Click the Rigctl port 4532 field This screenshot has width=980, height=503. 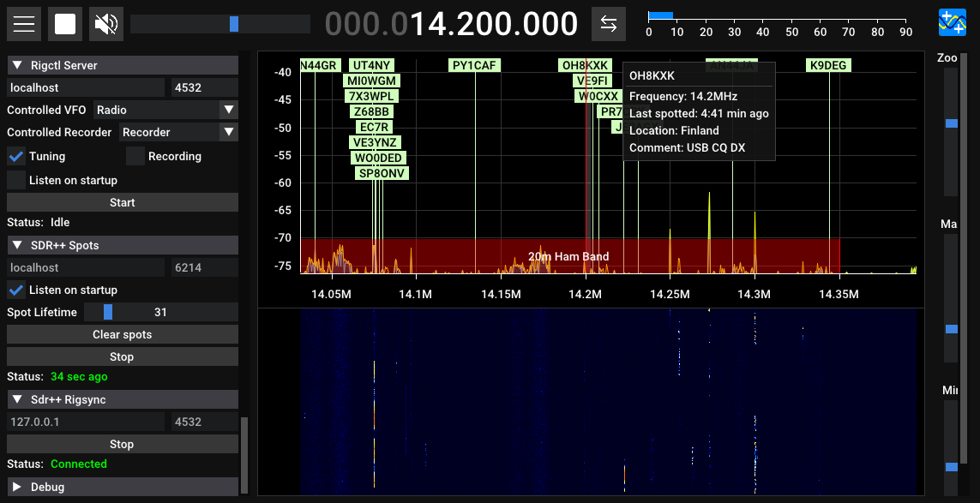(204, 87)
